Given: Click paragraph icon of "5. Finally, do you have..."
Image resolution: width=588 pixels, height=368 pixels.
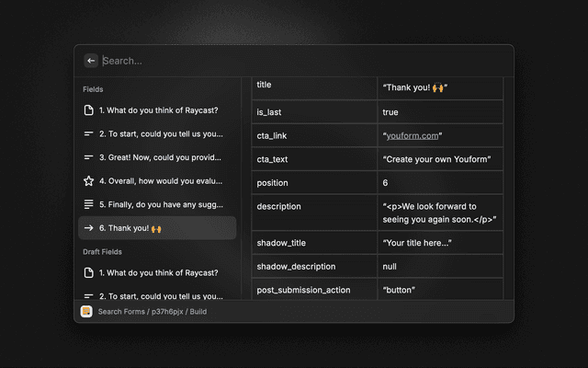Looking at the screenshot, I should coord(89,204).
